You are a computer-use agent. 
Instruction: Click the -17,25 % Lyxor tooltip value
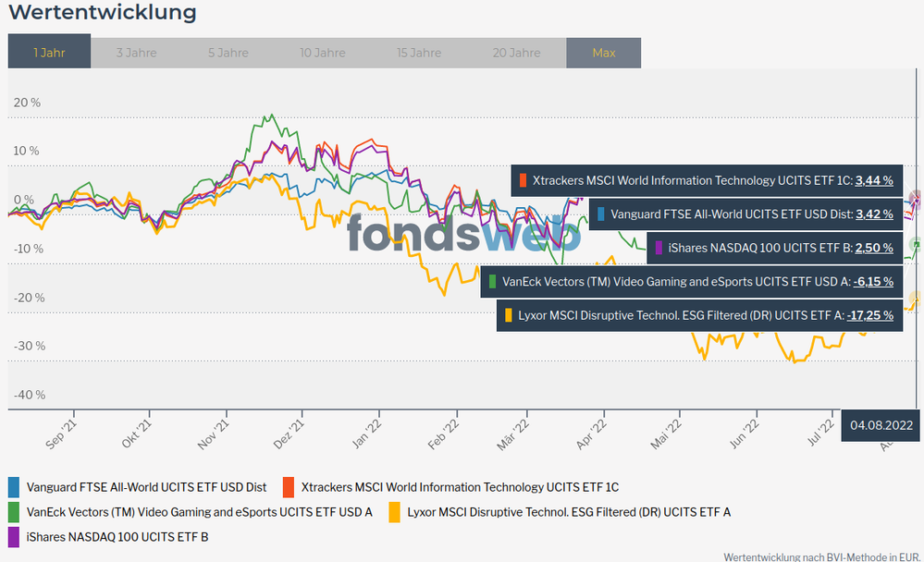(870, 315)
